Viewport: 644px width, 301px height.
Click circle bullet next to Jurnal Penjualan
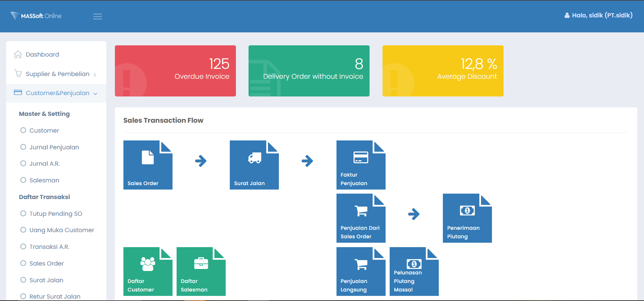23,147
